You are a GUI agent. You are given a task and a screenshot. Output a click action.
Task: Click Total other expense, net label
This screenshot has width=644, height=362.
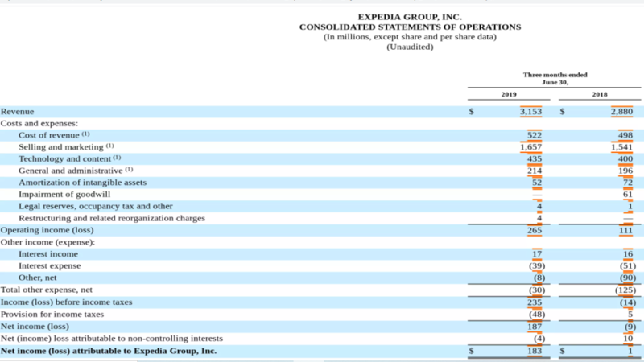coord(47,290)
